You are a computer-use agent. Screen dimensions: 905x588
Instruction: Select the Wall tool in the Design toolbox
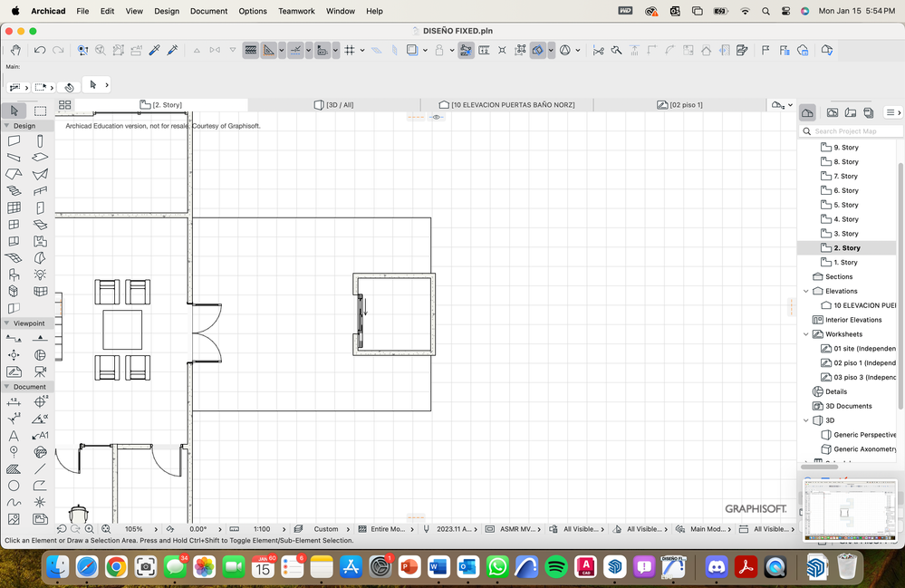pyautogui.click(x=14, y=140)
